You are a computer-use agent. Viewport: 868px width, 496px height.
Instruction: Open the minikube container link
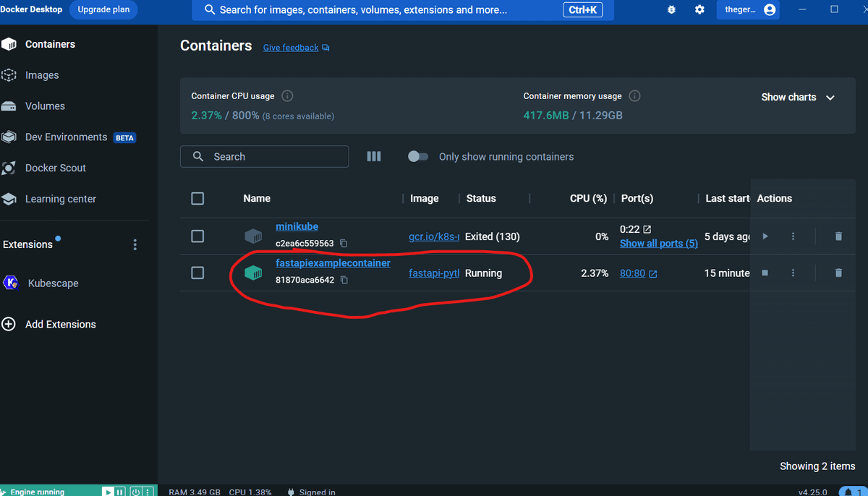pyautogui.click(x=297, y=226)
